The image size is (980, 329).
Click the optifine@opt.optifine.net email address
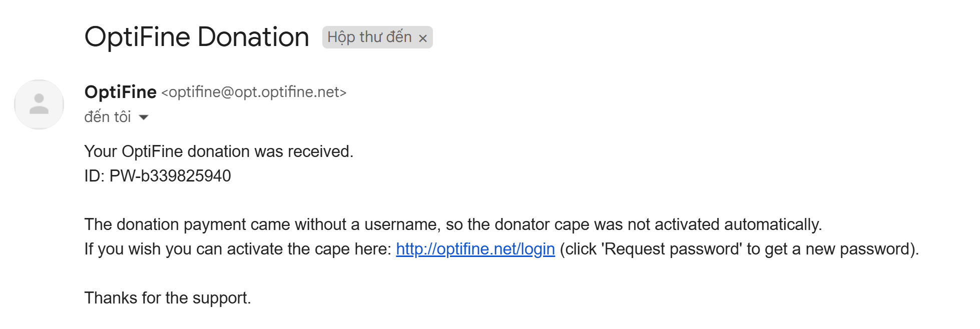[x=254, y=92]
